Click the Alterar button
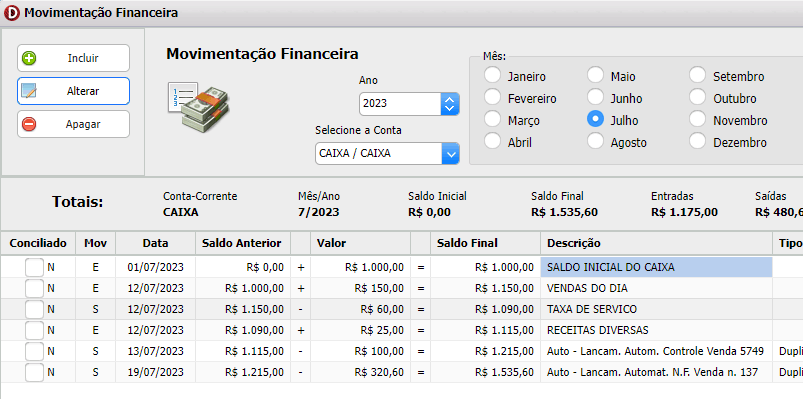Image resolution: width=803 pixels, height=399 pixels. tap(73, 91)
